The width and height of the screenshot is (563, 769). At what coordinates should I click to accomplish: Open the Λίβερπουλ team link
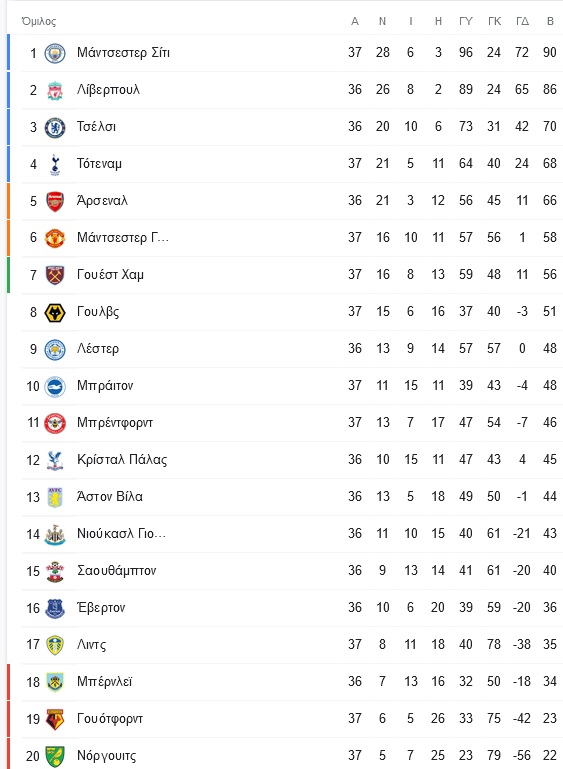[108, 89]
